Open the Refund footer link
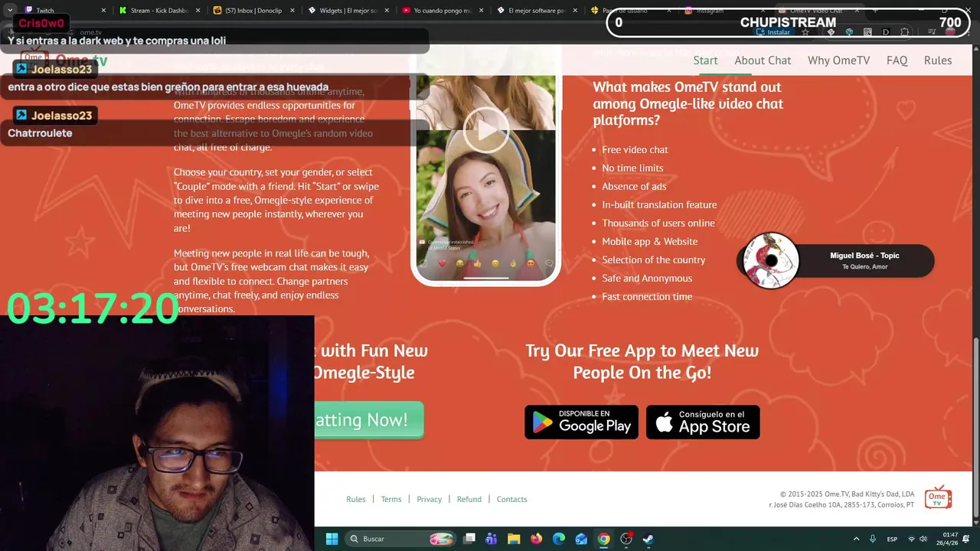The width and height of the screenshot is (980, 551). pos(469,499)
